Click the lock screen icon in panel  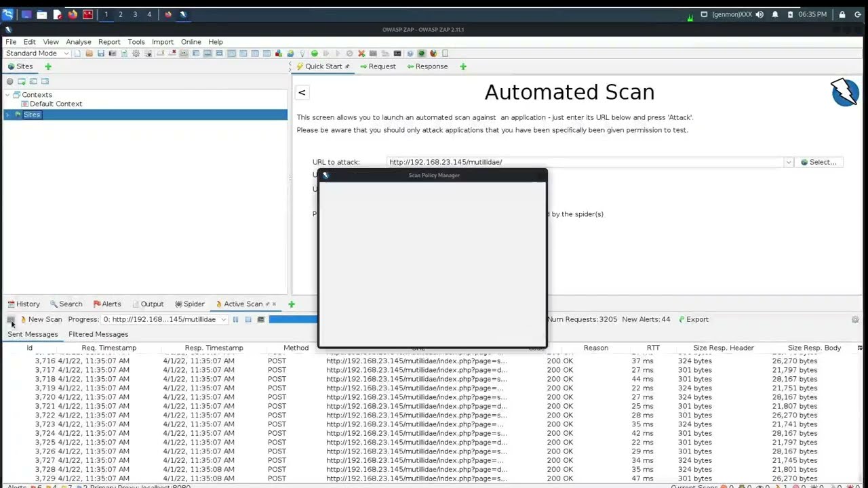coord(842,14)
